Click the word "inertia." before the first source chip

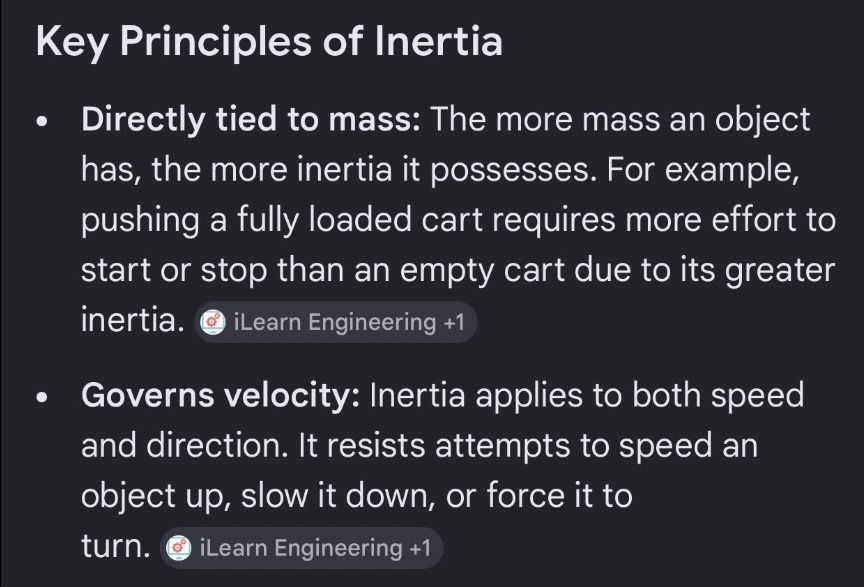(x=133, y=319)
